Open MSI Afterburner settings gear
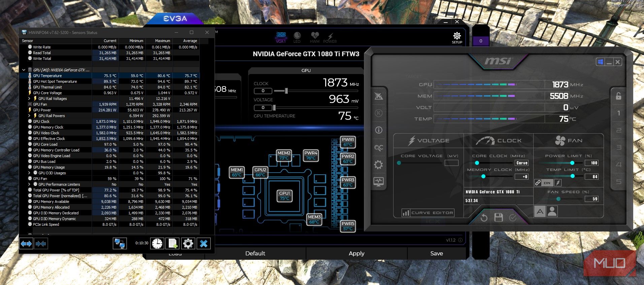The image size is (644, 285). click(378, 165)
